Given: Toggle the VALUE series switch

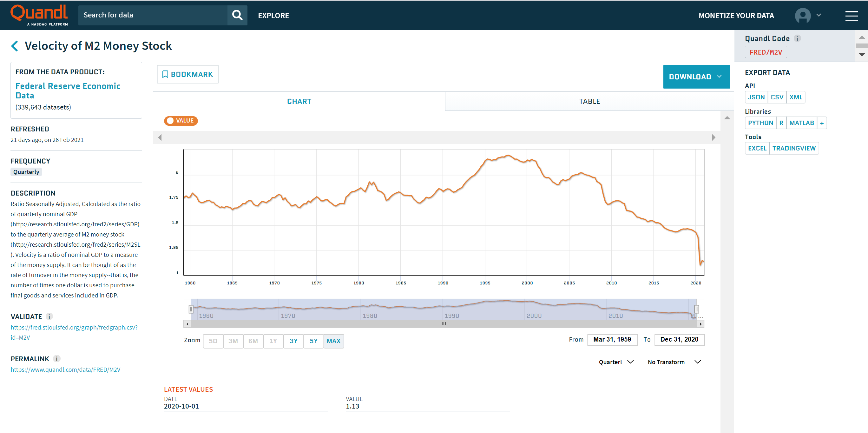Looking at the screenshot, I should point(181,121).
